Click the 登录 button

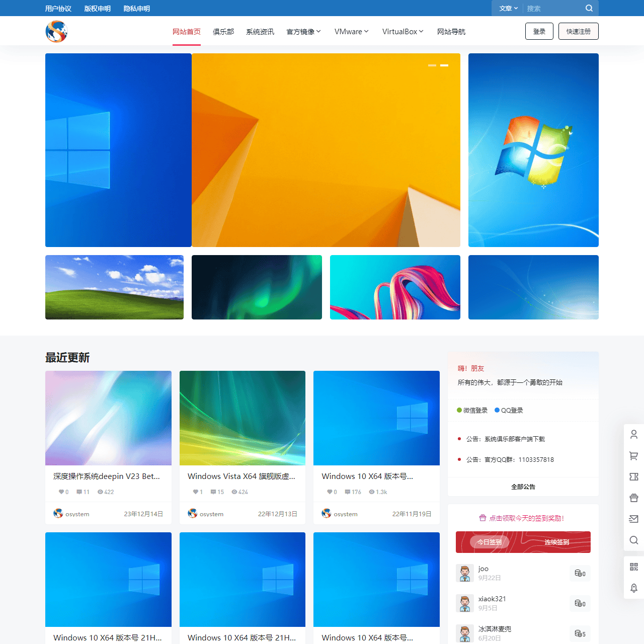click(539, 31)
